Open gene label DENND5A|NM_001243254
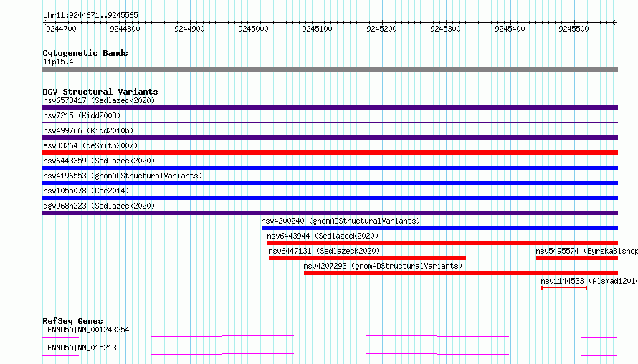638x364 pixels. [86, 330]
